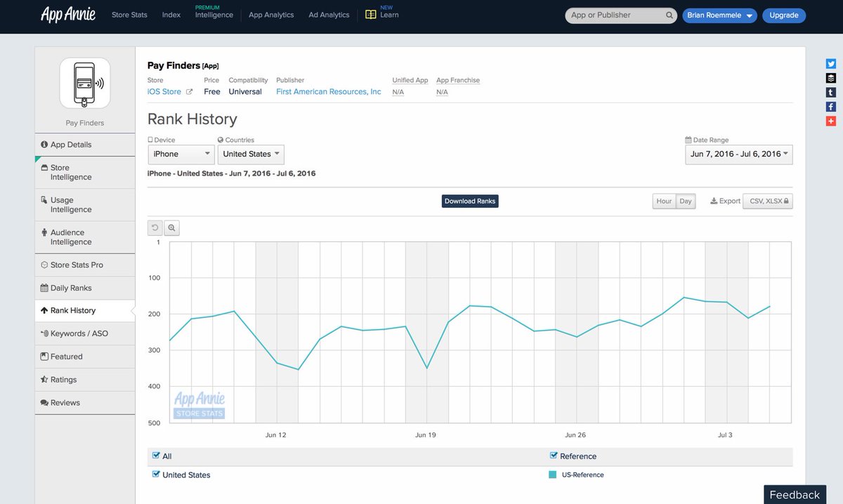Click the Download Ranks button
Viewport: 843px width, 504px height.
coord(470,201)
